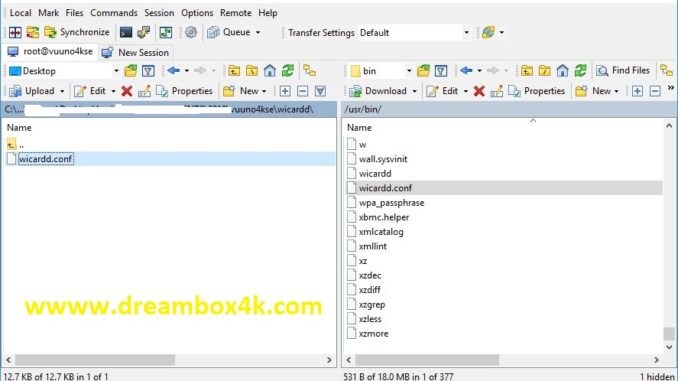Viewport: 678px width, 381px height.
Task: Expand the Desktop drive dropdown
Action: [x=116, y=70]
